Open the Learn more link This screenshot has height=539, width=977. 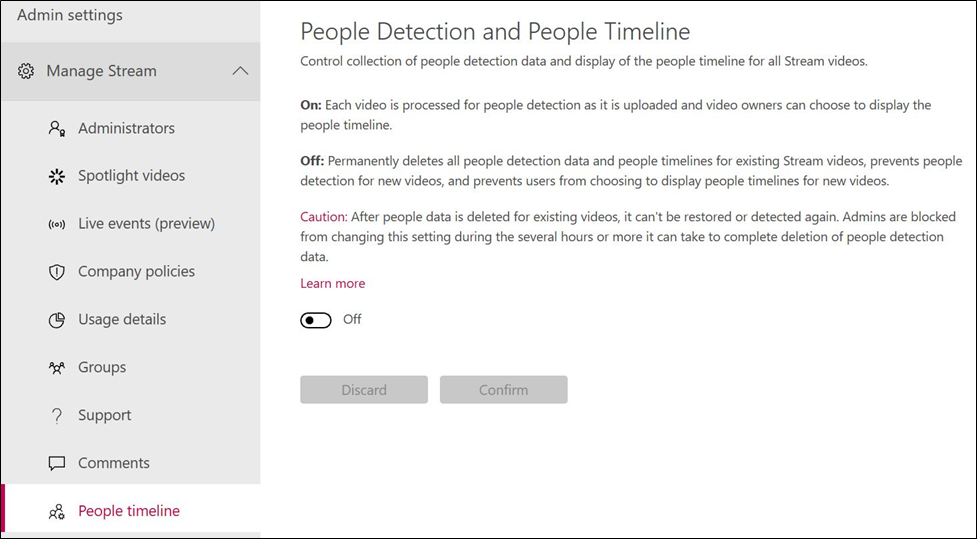click(333, 284)
